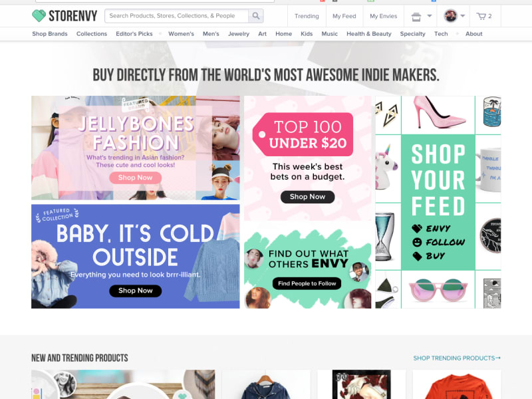The width and height of the screenshot is (532, 399).
Task: Click Find People to Follow button
Action: 307,283
